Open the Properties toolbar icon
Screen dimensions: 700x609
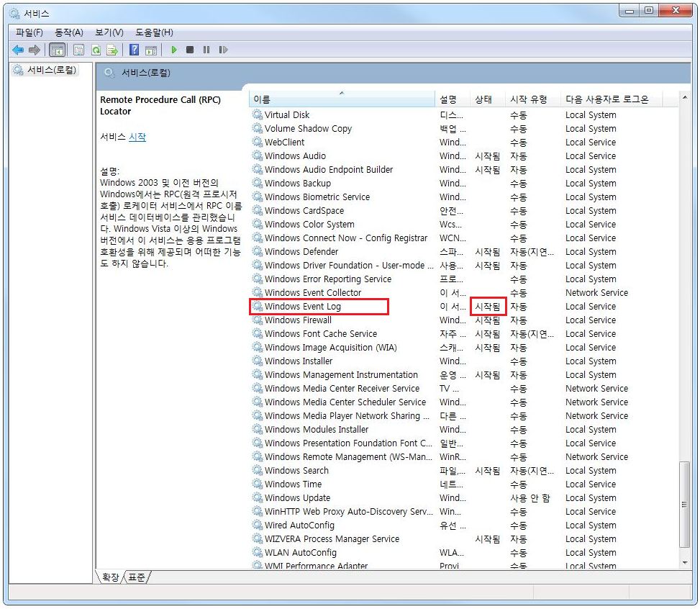click(x=79, y=50)
